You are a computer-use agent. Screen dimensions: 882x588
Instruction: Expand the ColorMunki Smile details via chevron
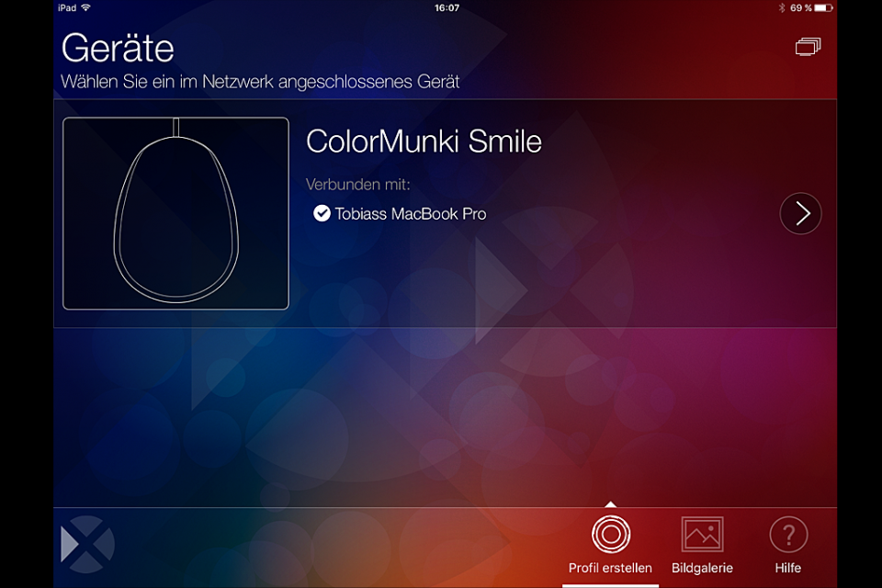pyautogui.click(x=800, y=213)
